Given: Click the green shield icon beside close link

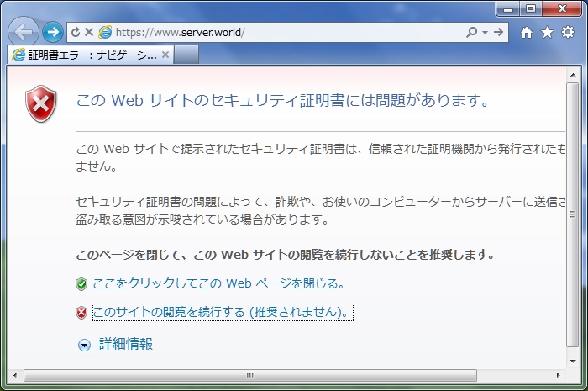Looking at the screenshot, I should tap(81, 284).
